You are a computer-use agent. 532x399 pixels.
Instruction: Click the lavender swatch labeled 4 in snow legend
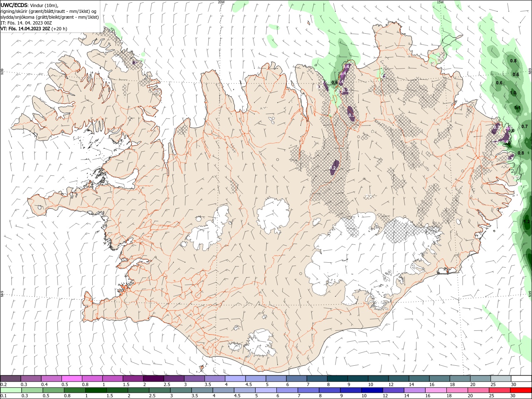235,379
